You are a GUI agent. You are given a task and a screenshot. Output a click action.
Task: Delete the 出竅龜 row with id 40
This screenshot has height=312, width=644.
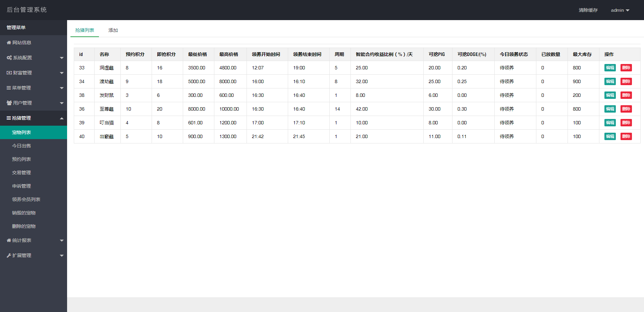tap(626, 136)
